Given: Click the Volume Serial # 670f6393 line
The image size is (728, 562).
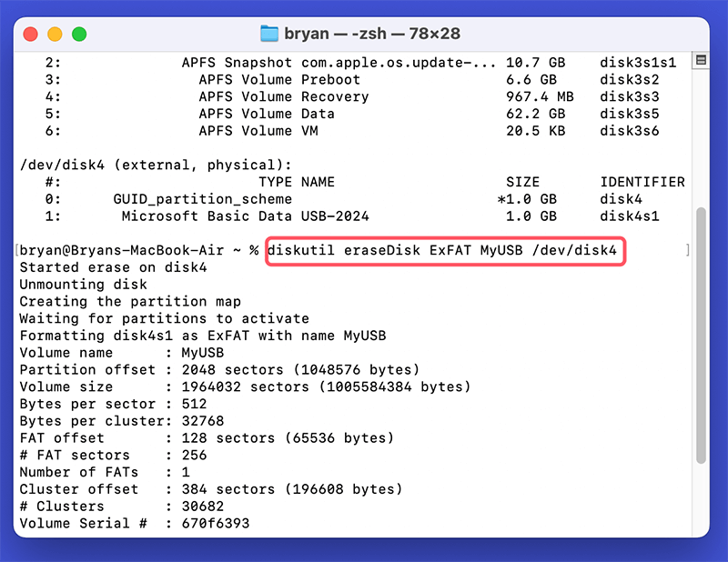Looking at the screenshot, I should click(x=136, y=523).
